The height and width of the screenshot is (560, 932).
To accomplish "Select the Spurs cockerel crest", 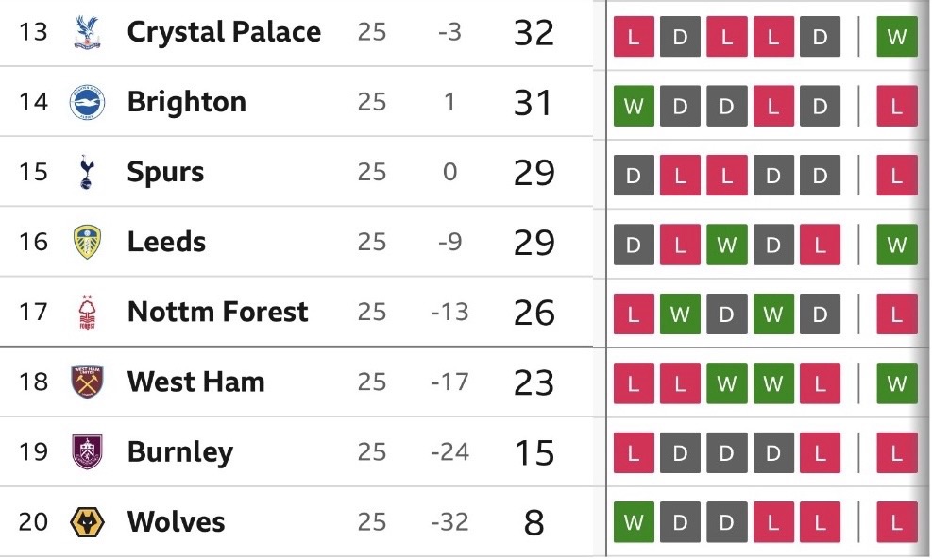I will click(x=87, y=173).
